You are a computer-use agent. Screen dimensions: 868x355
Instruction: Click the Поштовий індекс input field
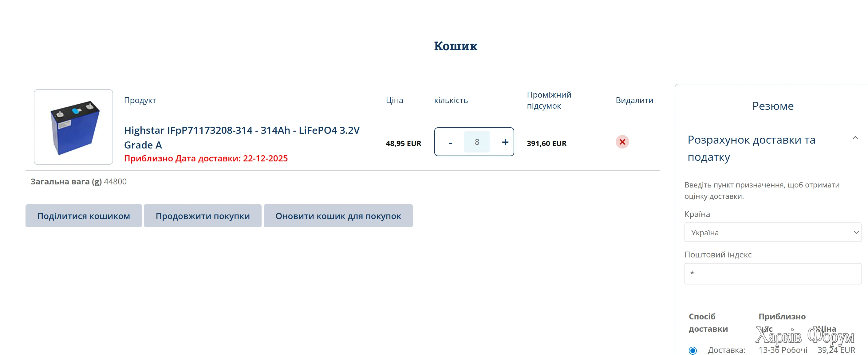772,274
